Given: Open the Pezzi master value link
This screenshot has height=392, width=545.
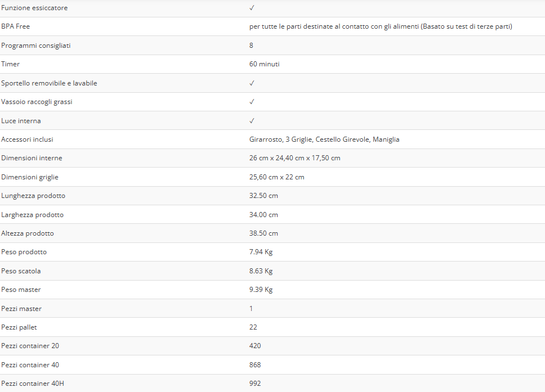Looking at the screenshot, I should tap(251, 309).
